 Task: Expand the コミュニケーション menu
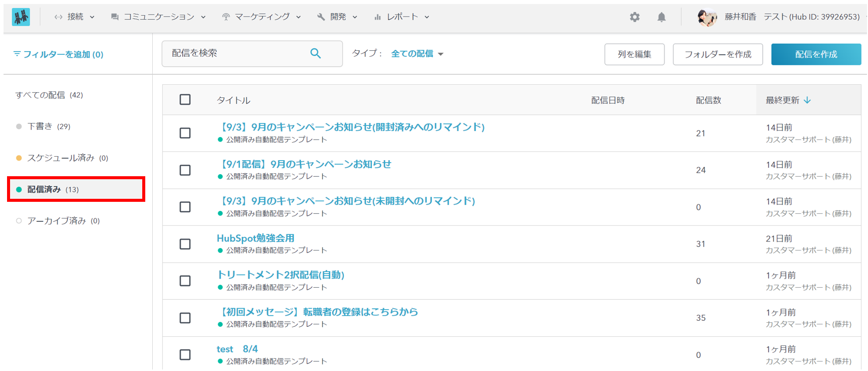click(x=158, y=17)
